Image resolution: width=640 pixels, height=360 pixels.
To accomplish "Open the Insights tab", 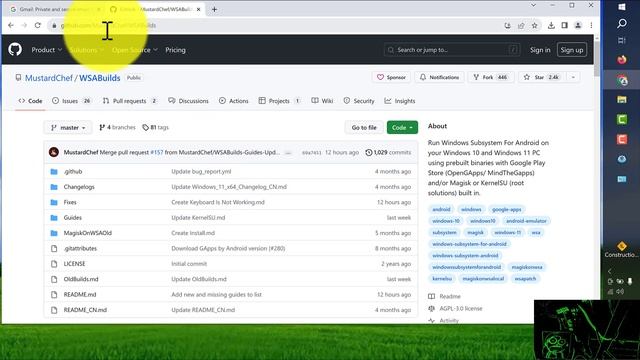I will (x=400, y=101).
